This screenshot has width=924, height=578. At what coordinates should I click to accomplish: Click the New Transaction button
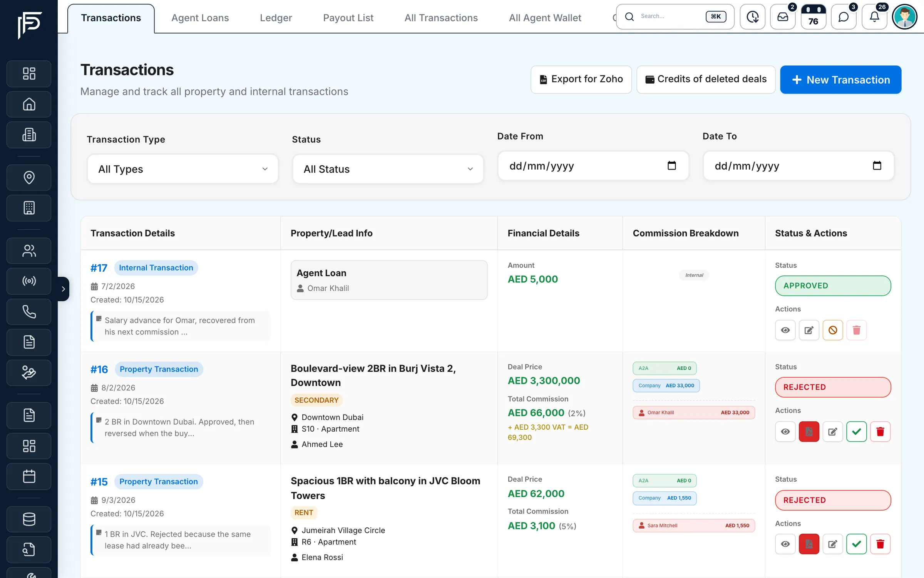(840, 80)
